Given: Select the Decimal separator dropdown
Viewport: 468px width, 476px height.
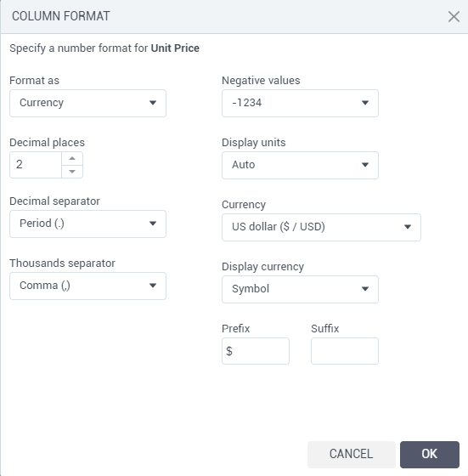Looking at the screenshot, I should pyautogui.click(x=87, y=224).
